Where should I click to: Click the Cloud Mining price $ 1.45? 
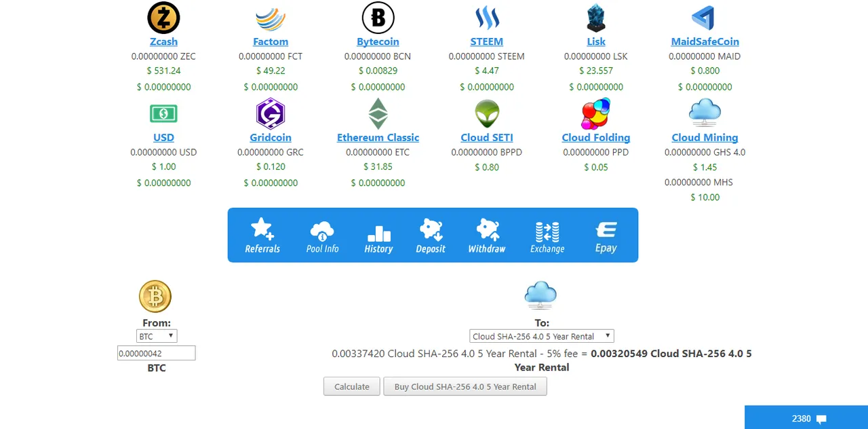click(705, 167)
